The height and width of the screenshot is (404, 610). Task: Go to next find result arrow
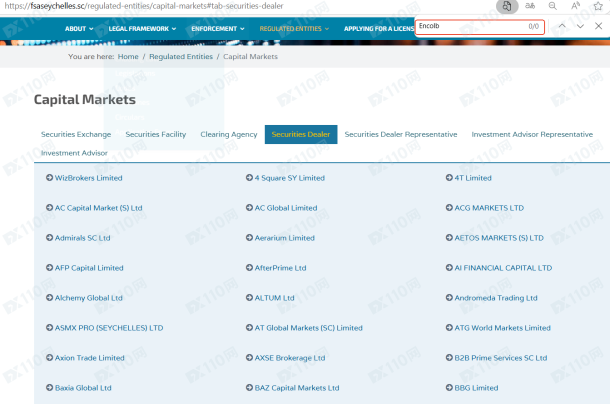(x=580, y=26)
